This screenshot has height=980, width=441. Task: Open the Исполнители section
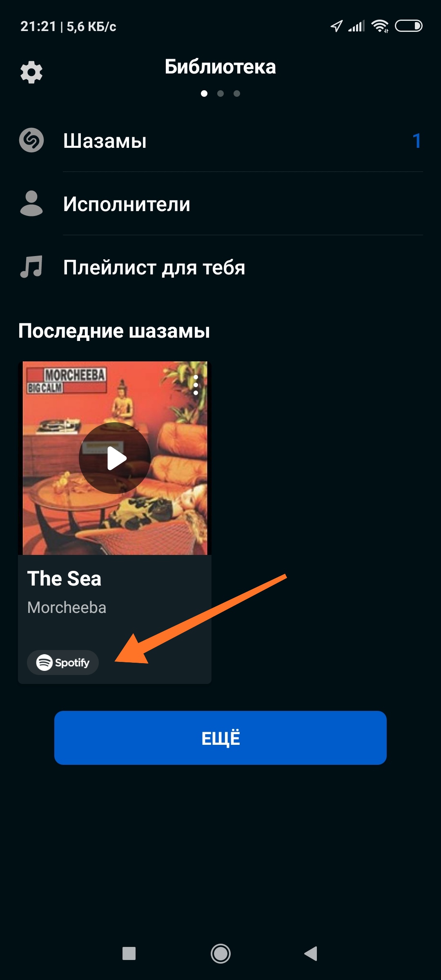pos(220,204)
